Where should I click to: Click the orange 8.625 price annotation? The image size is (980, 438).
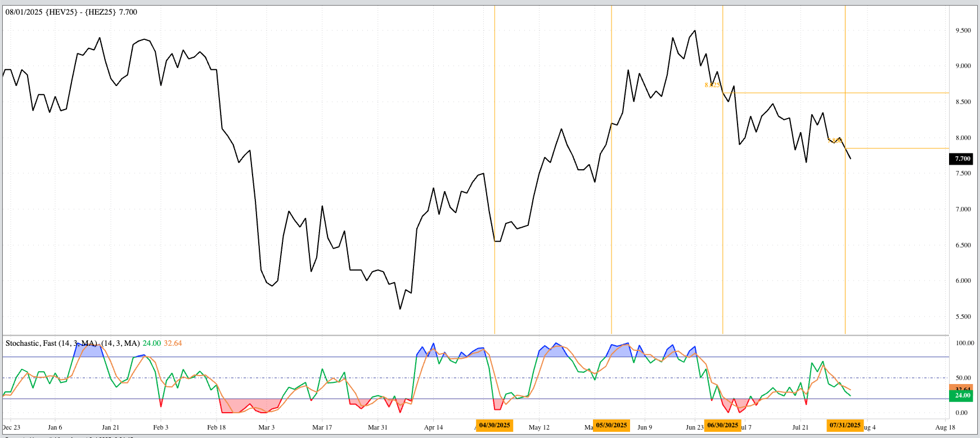pos(712,85)
